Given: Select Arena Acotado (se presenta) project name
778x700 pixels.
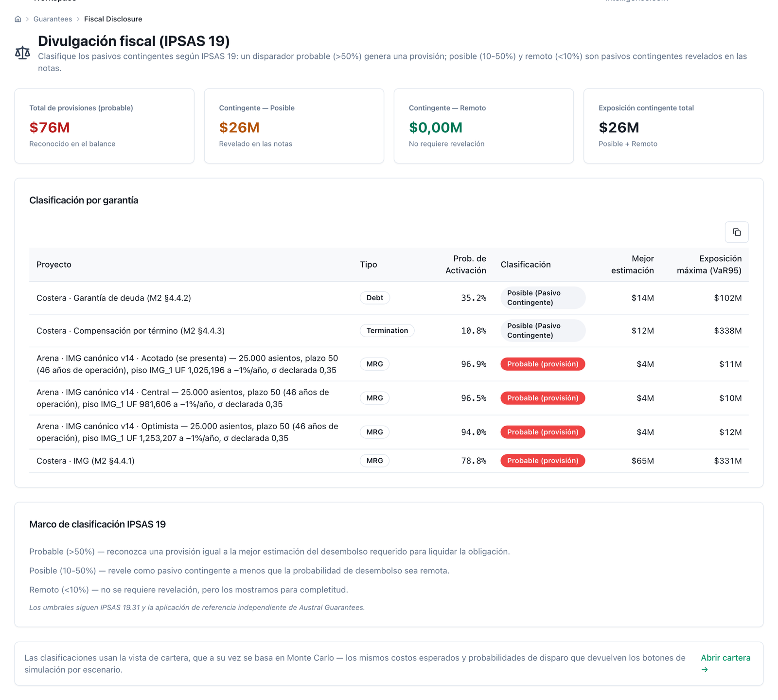Looking at the screenshot, I should click(187, 364).
